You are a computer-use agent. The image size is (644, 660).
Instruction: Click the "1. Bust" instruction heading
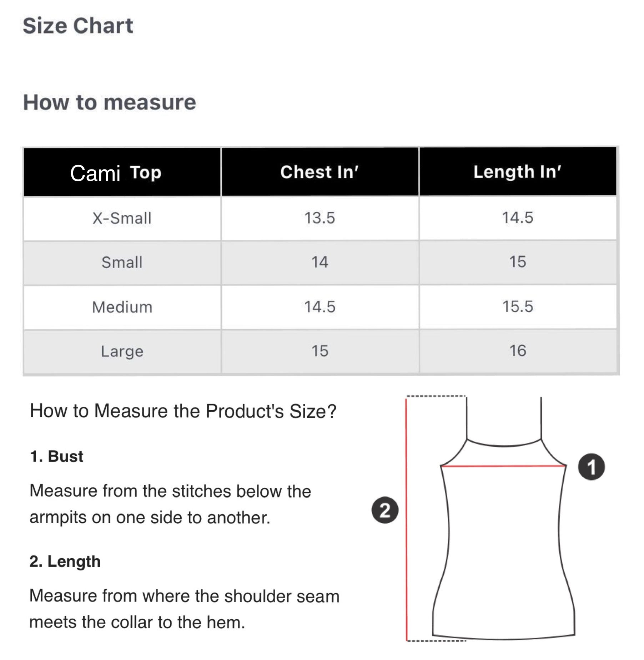tap(57, 456)
